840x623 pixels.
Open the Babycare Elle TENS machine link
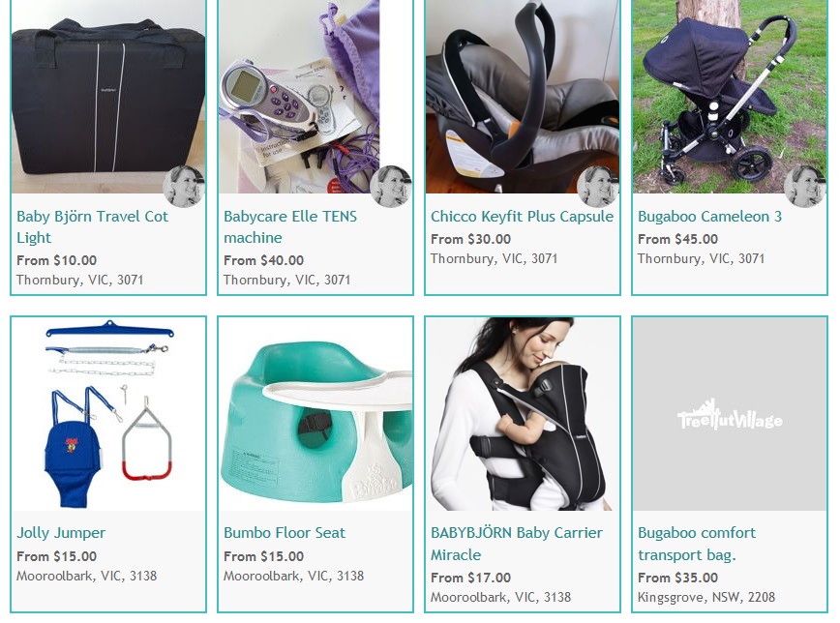[289, 227]
